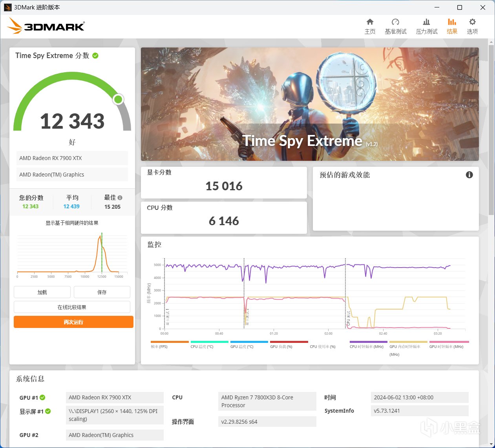Image resolution: width=495 pixels, height=448 pixels.
Task: Click 3DMark app icon in title bar
Action: point(7,7)
